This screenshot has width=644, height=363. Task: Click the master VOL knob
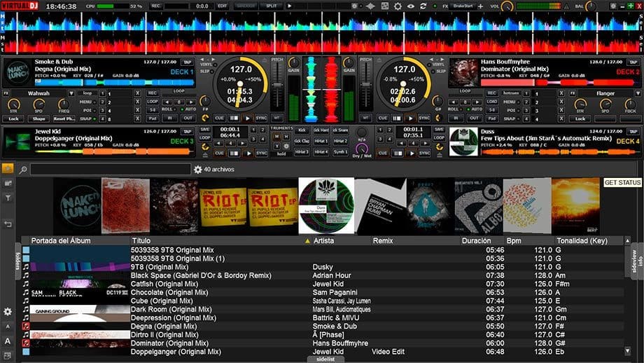pos(507,6)
